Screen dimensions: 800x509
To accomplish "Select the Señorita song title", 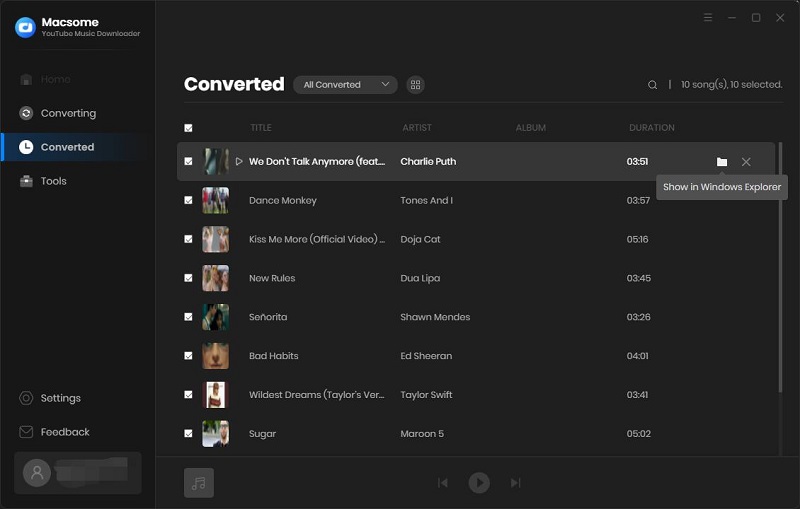I will pos(268,317).
